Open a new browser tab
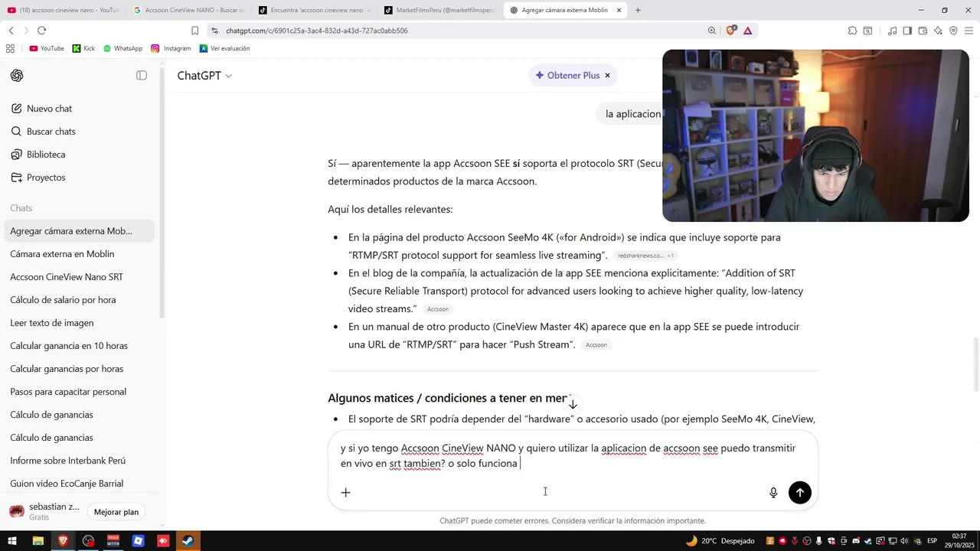The image size is (980, 551). tap(638, 10)
